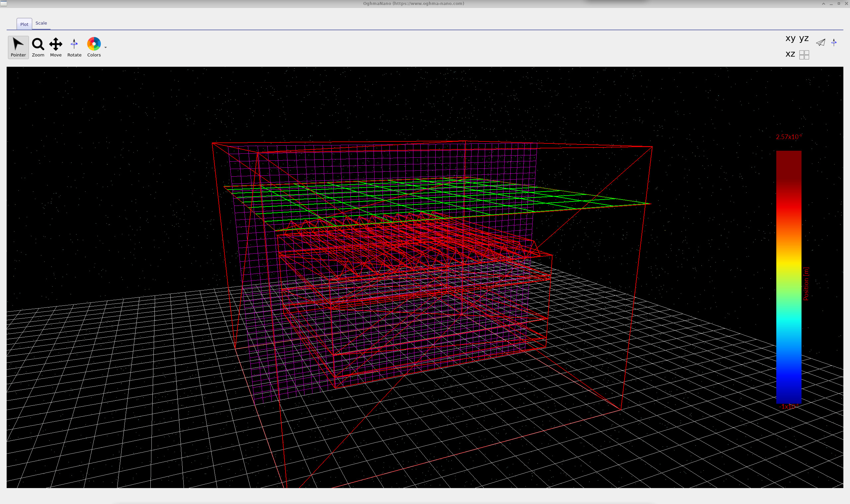Click the four-pane split view icon
The image size is (850, 504).
(804, 55)
